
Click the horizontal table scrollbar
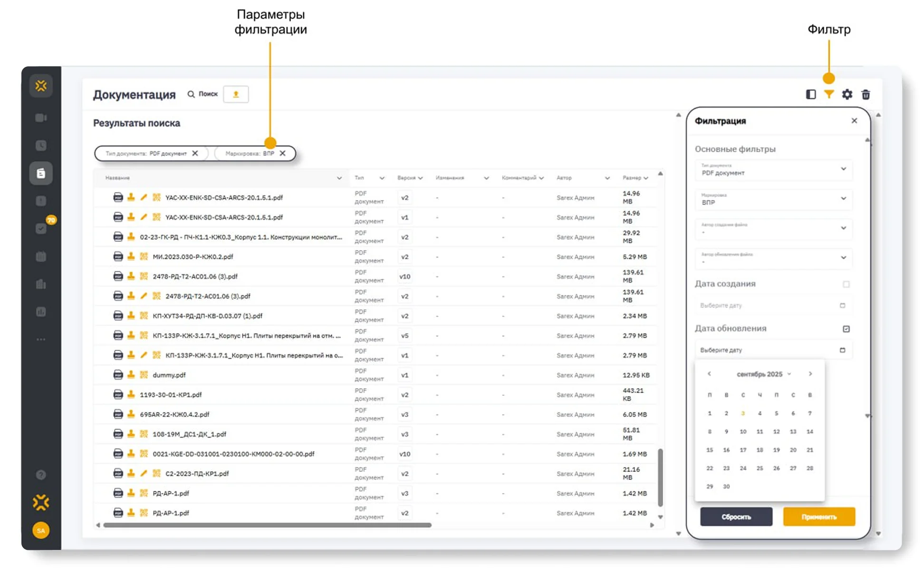click(x=267, y=525)
